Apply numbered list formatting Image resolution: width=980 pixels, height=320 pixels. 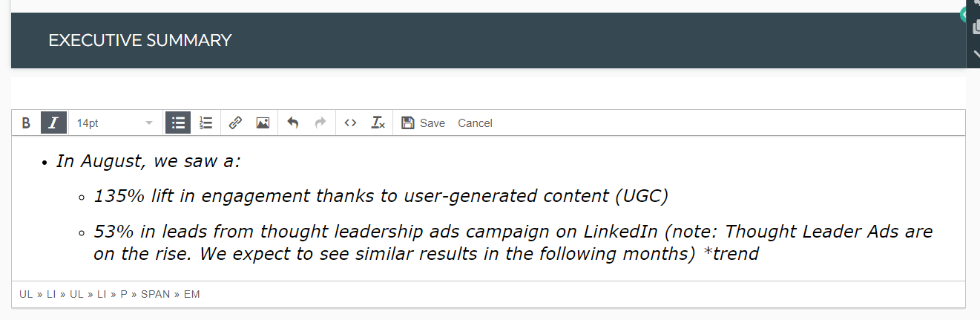coord(206,123)
